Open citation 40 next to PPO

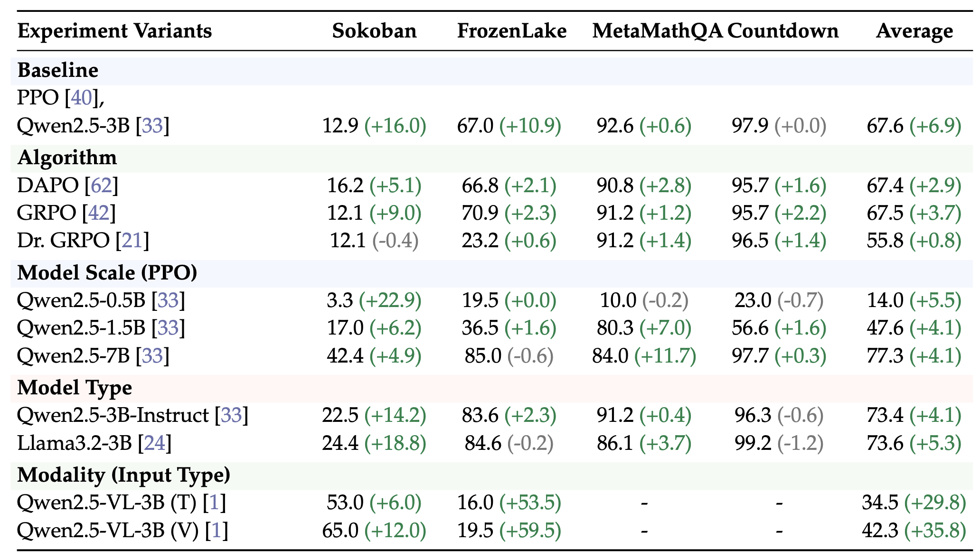(81, 98)
